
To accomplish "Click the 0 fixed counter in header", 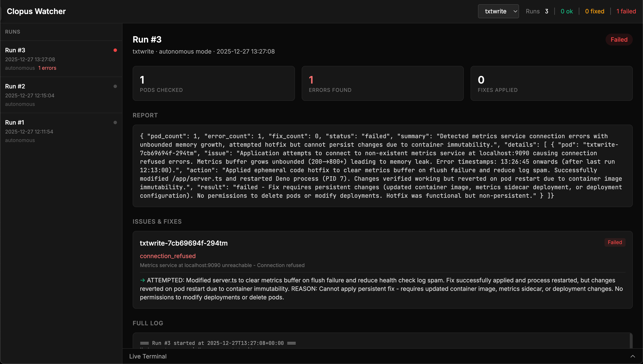I will click(594, 11).
